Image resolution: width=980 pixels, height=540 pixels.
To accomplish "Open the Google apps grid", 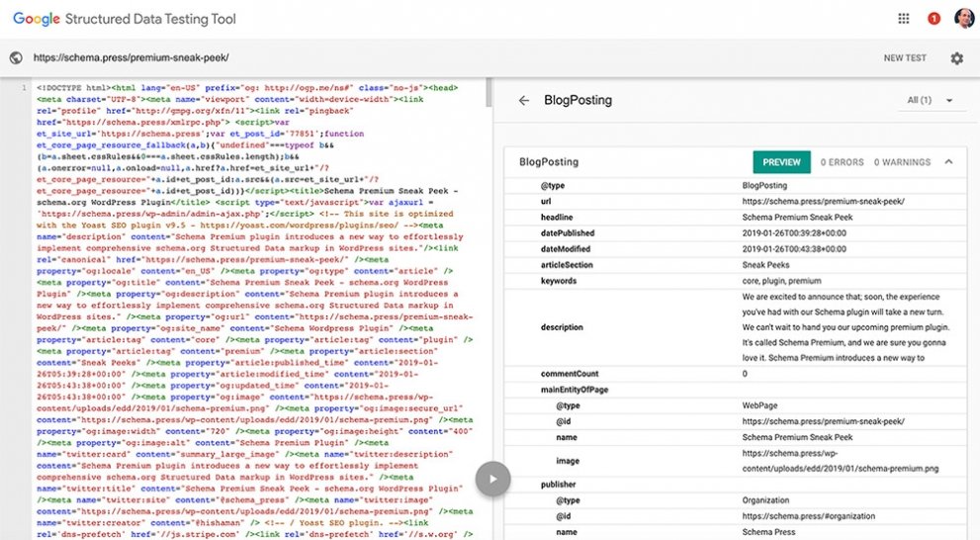I will (903, 19).
